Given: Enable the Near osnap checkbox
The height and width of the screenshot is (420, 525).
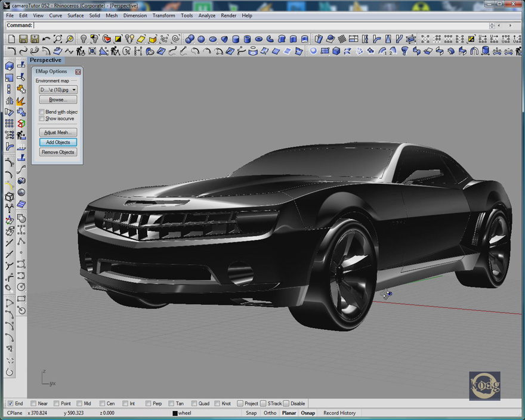Looking at the screenshot, I should (x=33, y=403).
